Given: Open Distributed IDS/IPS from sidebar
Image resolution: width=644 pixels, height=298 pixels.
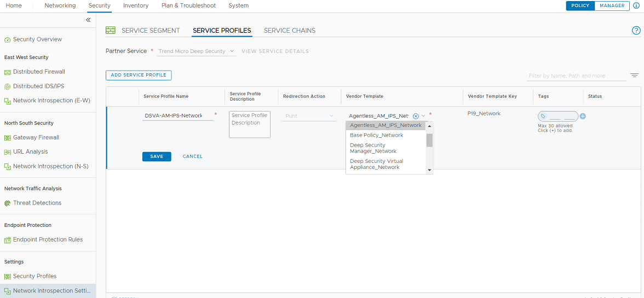Looking at the screenshot, I should [x=38, y=86].
